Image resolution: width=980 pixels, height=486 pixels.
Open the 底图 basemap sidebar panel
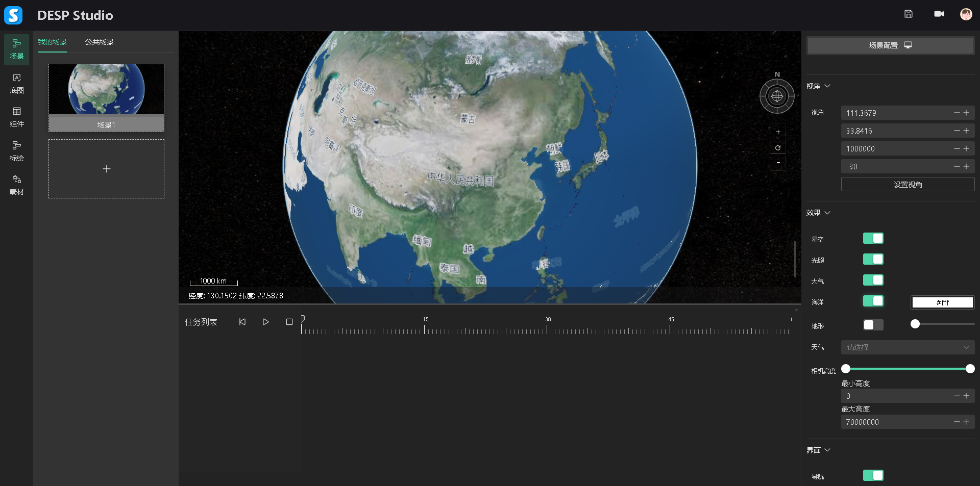[x=17, y=84]
